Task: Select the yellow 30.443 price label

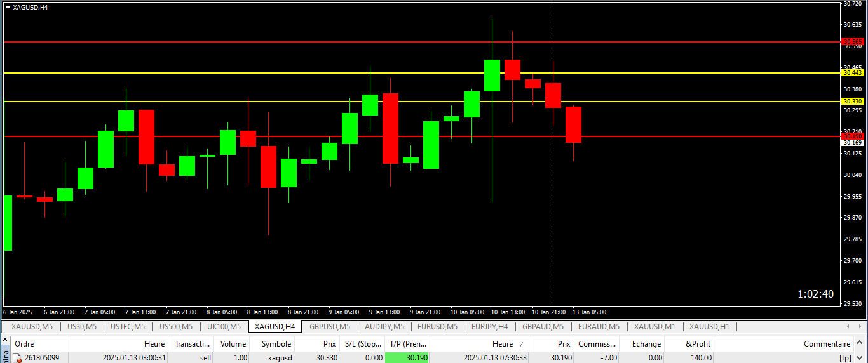Action: pyautogui.click(x=852, y=73)
